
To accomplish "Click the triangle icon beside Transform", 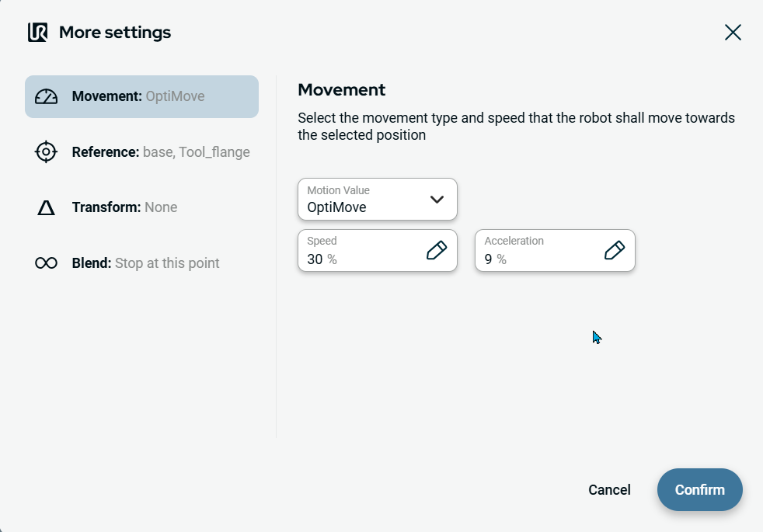I will (47, 207).
